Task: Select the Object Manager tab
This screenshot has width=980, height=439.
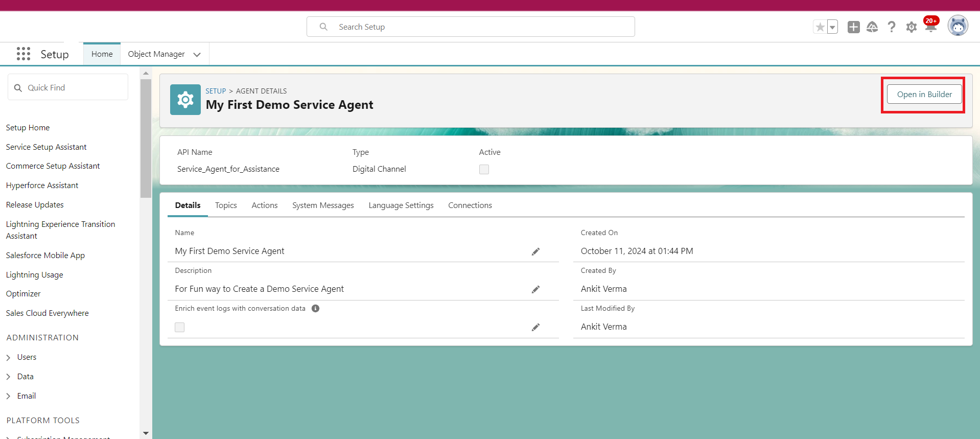Action: [x=156, y=54]
